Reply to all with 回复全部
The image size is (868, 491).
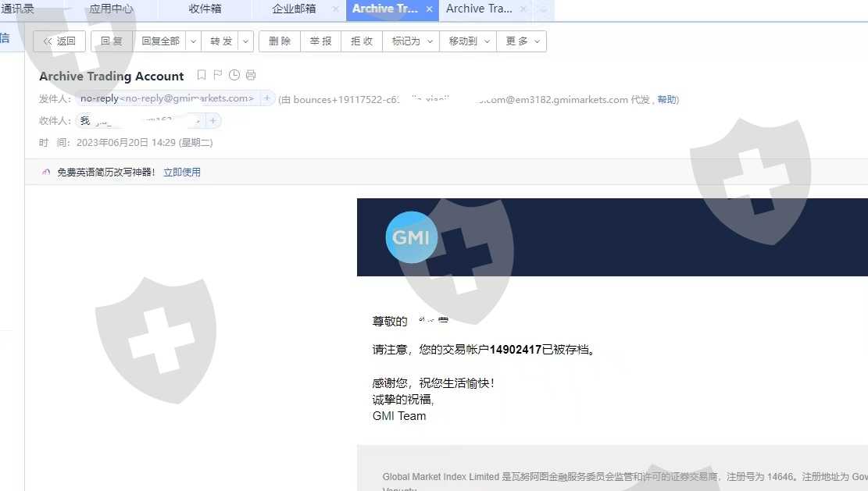[x=160, y=41]
